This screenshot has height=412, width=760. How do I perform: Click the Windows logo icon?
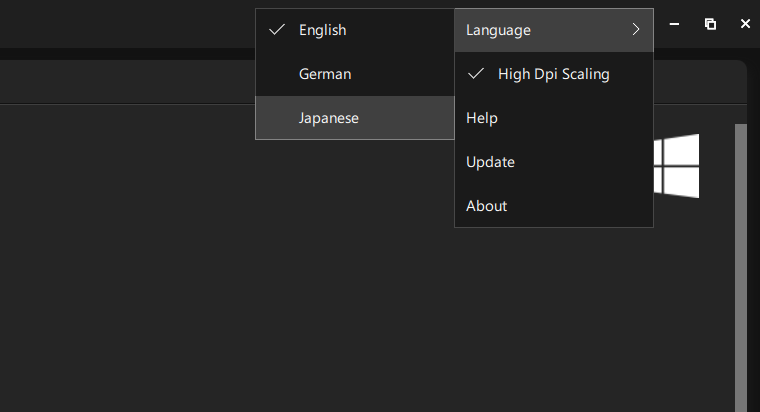click(677, 166)
